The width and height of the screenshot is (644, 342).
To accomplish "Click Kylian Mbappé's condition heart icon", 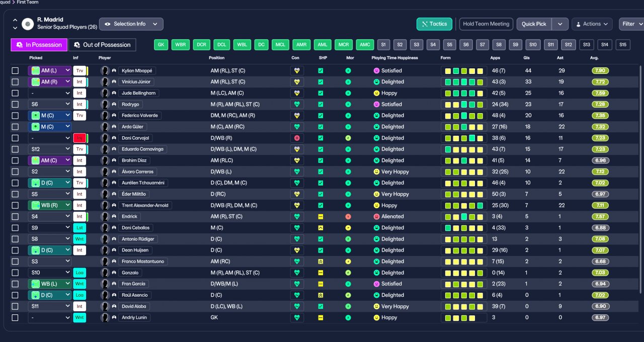I will point(297,71).
